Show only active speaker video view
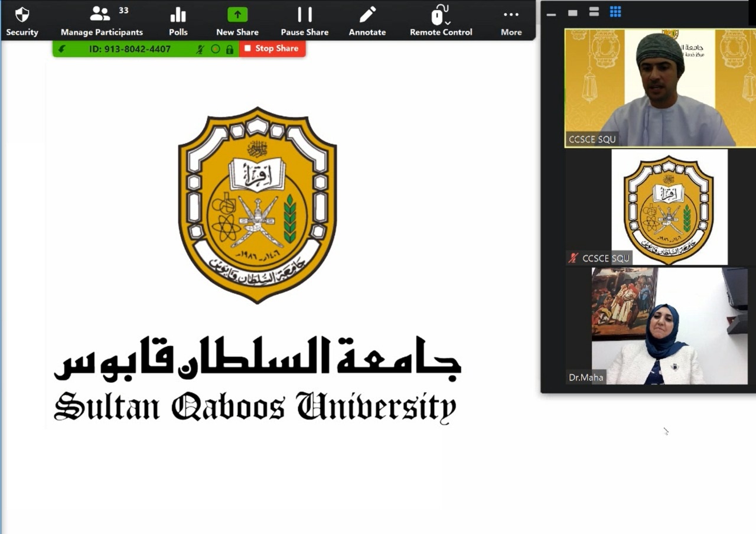Screen dimensions: 756x534 572,12
